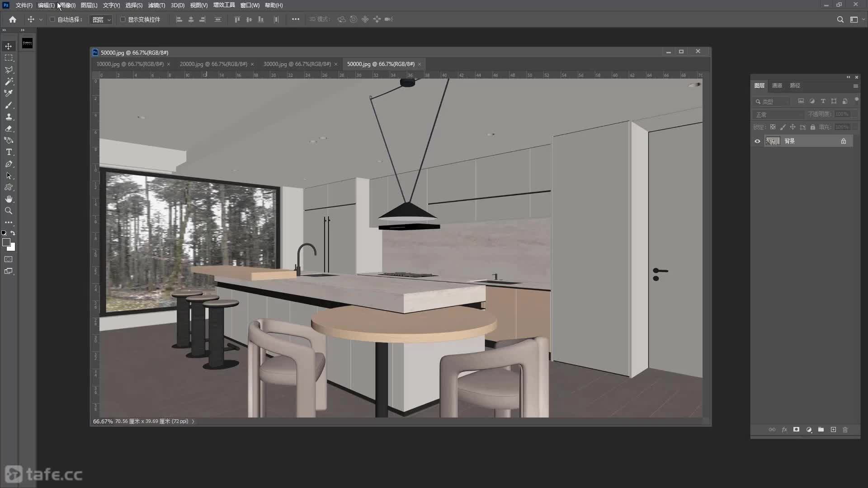Select the Zoom tool
Image resolution: width=868 pixels, height=488 pixels.
pyautogui.click(x=9, y=211)
